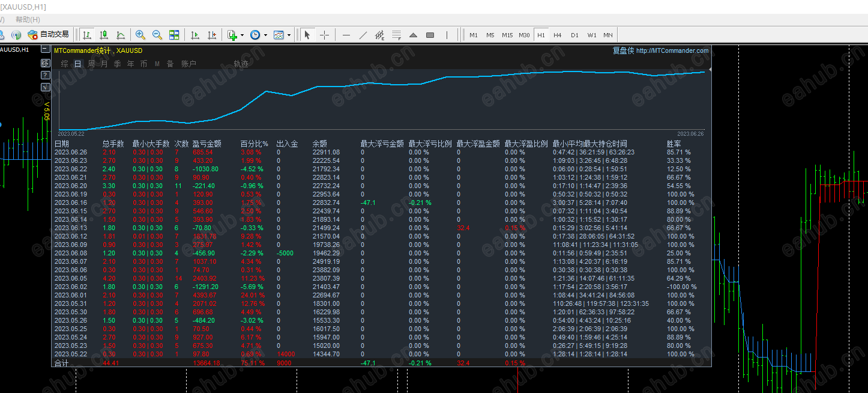Image resolution: width=868 pixels, height=393 pixels.
Task: Select the H1 timeframe button
Action: tap(541, 35)
